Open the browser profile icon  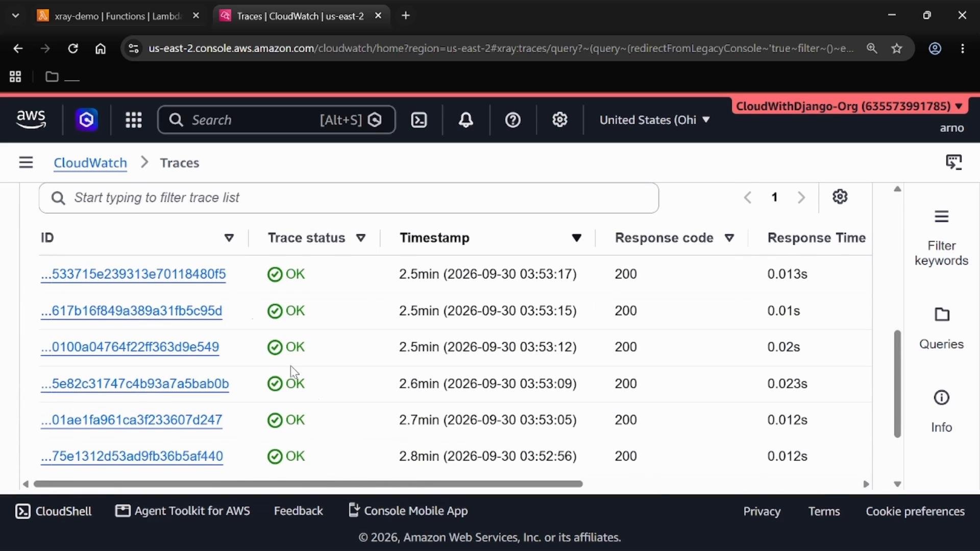935,48
